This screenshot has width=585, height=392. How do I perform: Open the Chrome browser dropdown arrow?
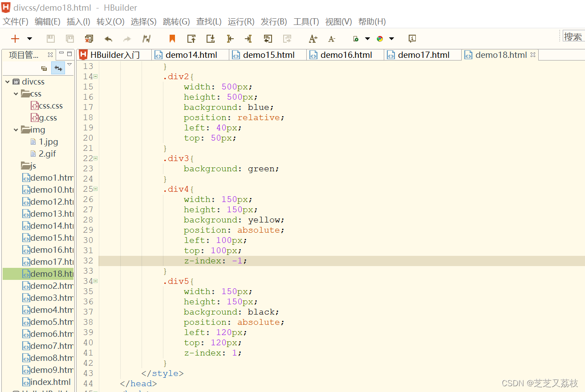pyautogui.click(x=391, y=39)
